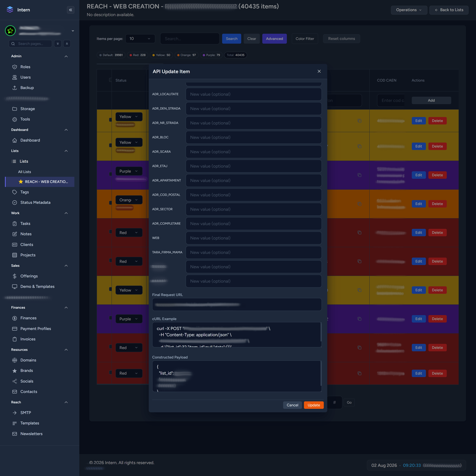Screen dimensions: 476x476
Task: Open Orange status dropdown
Action: [x=129, y=200]
